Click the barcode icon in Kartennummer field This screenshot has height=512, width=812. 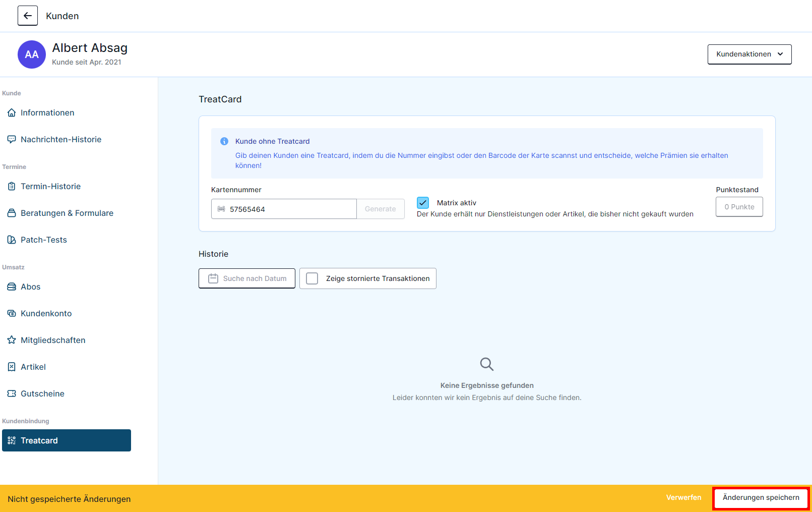point(221,209)
